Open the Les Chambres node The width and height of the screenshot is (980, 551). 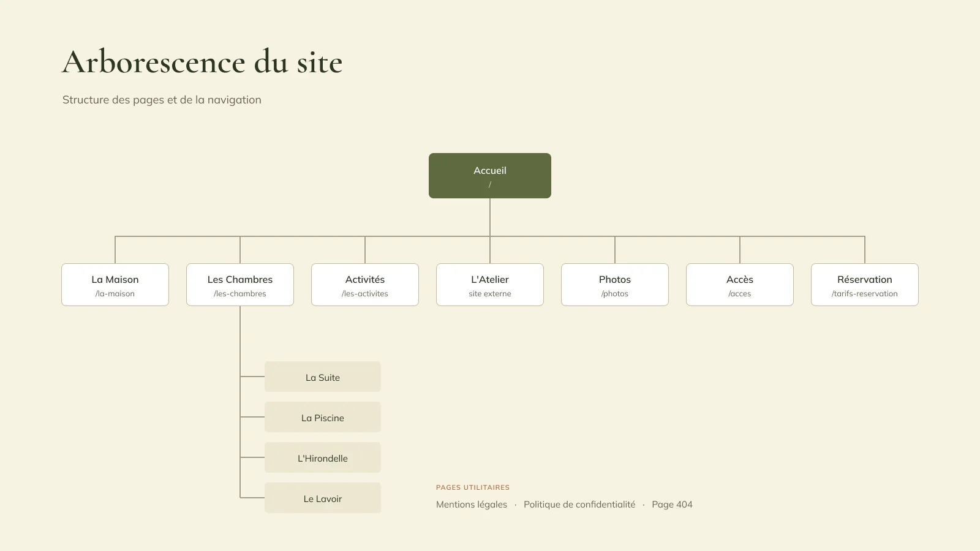[240, 285]
